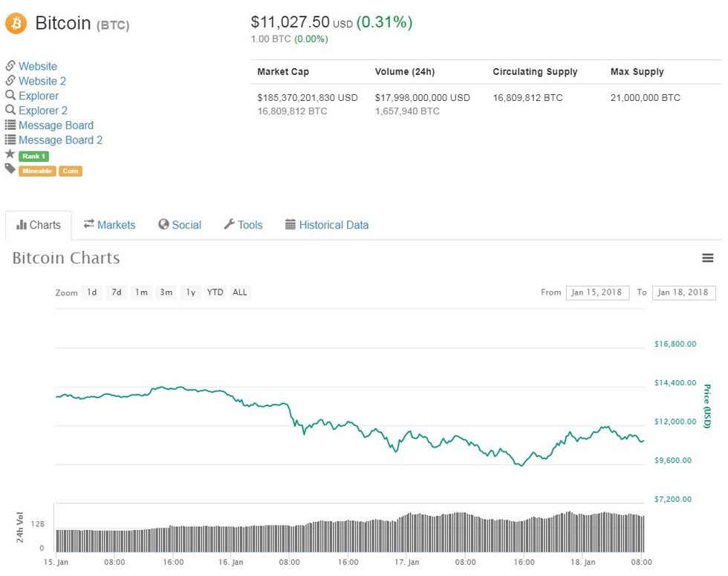The image size is (728, 576).
Task: Visit the Message Board 2 link
Action: 60,140
